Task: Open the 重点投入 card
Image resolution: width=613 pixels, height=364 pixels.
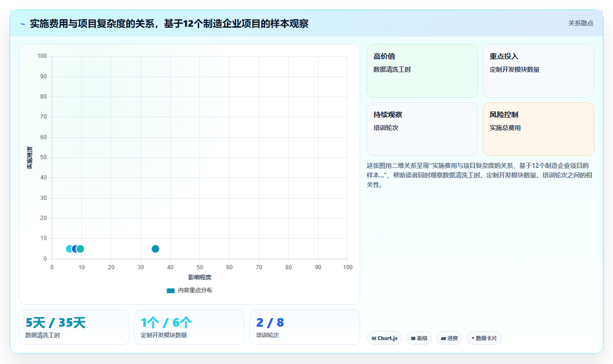Action: pos(538,71)
